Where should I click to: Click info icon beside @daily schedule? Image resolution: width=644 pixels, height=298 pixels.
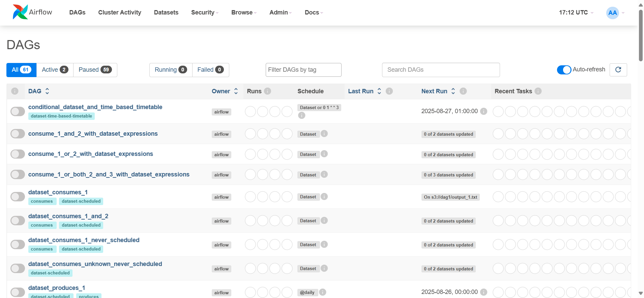(323, 292)
